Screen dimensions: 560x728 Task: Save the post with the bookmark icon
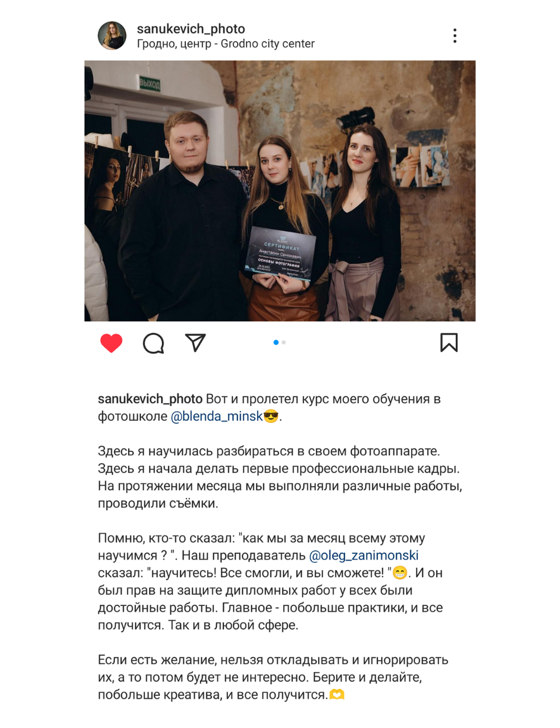point(449,343)
